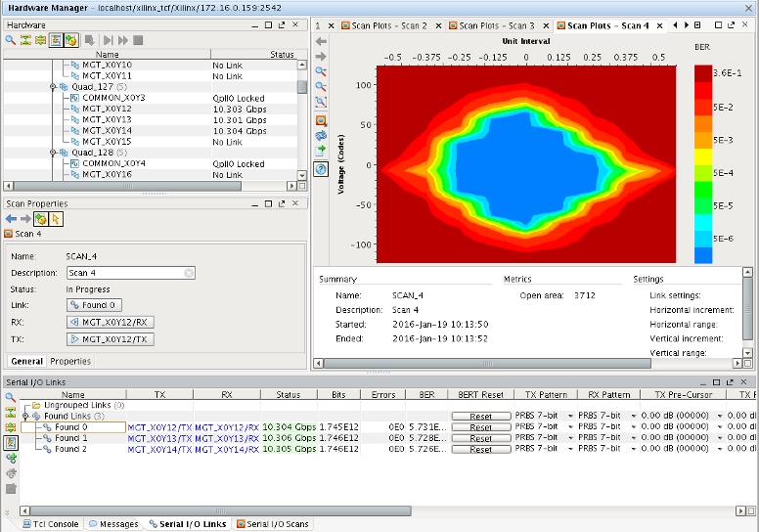This screenshot has width=759, height=532.
Task: Click the search icon in the Hardware panel
Action: [10, 40]
